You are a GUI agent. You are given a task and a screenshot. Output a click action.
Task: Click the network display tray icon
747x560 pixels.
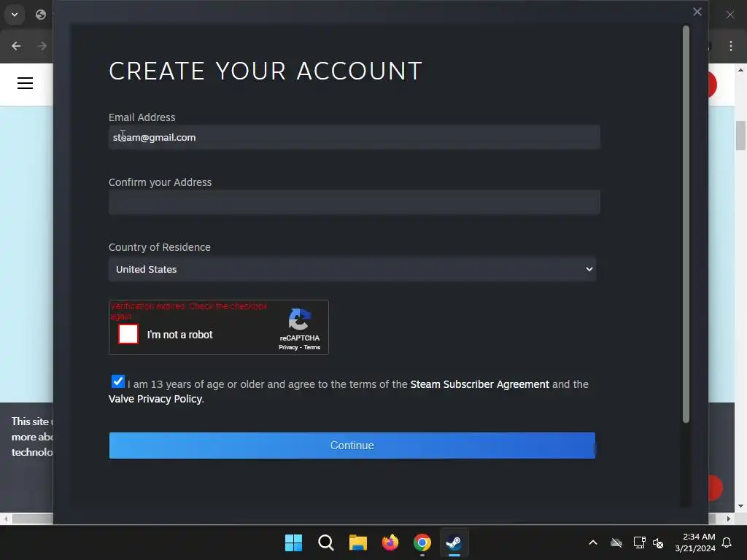click(x=639, y=542)
